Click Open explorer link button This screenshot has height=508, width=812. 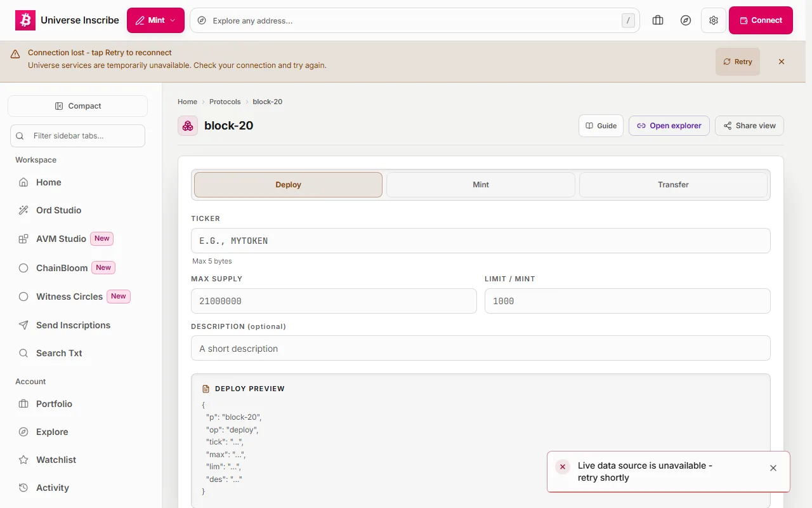point(669,126)
